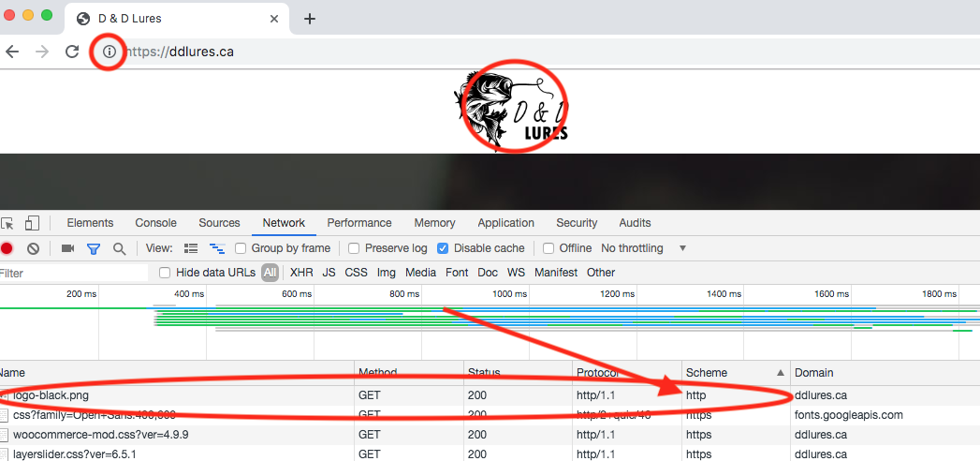The width and height of the screenshot is (980, 461).
Task: Filter requests by Manifest
Action: 556,273
